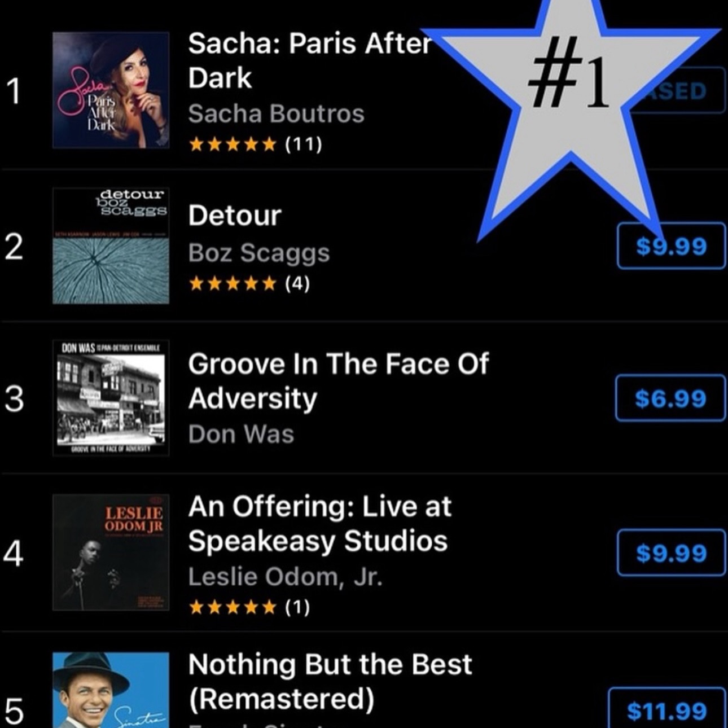The image size is (728, 728).
Task: Tap the Detour album artwork
Action: pos(111,246)
